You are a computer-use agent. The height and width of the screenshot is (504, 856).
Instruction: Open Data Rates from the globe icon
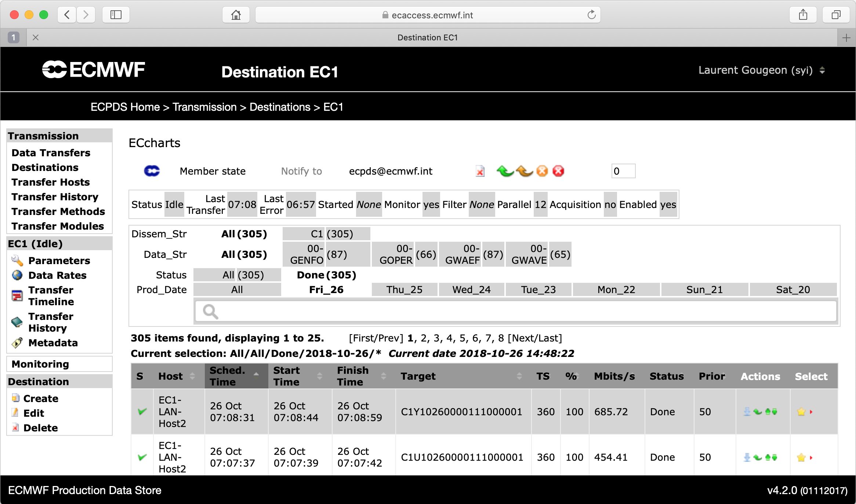point(17,275)
